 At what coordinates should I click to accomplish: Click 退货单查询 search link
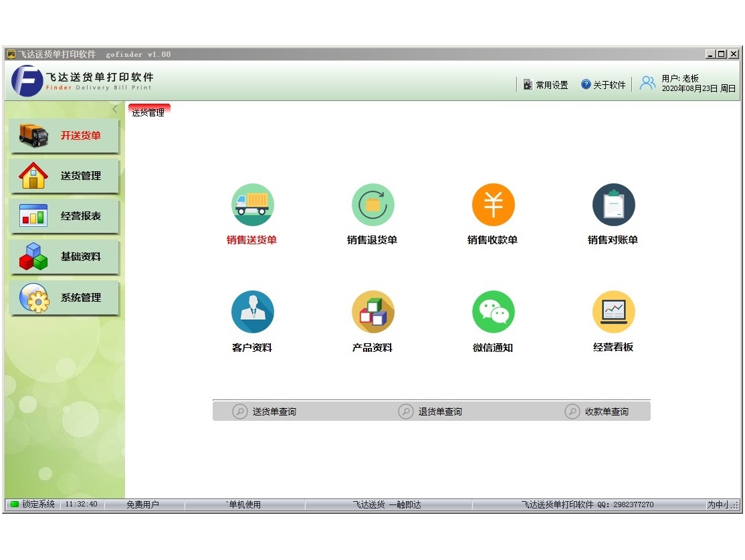[x=431, y=411]
